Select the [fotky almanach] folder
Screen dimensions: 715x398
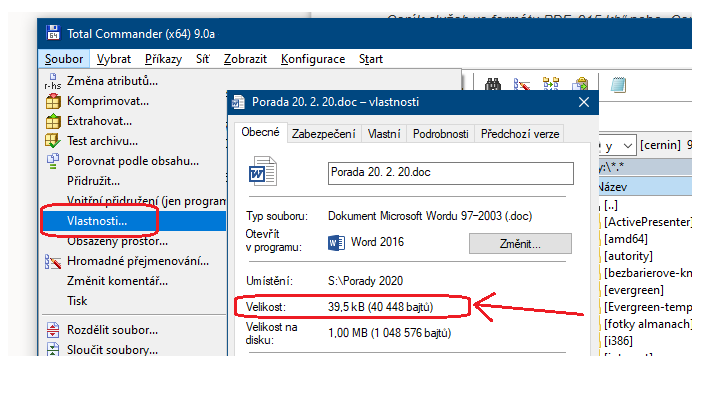click(648, 324)
